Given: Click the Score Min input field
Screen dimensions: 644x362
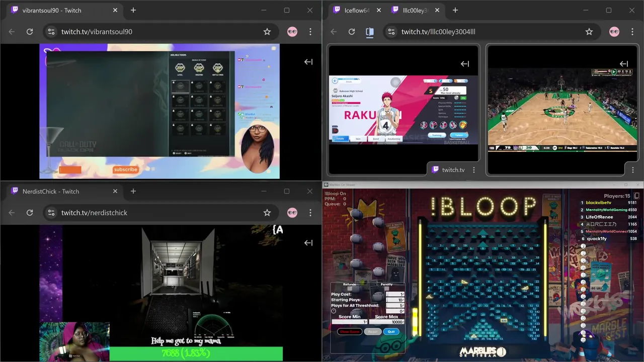Looking at the screenshot, I should [x=350, y=322].
